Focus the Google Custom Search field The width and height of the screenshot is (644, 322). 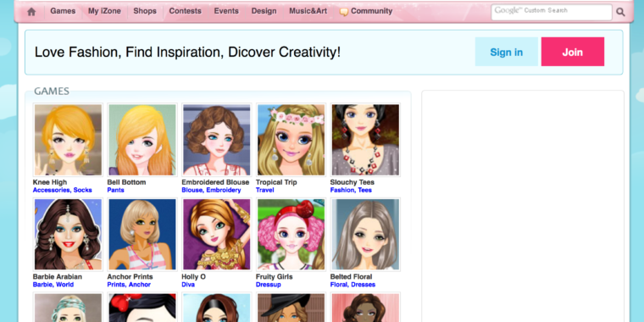[x=552, y=13]
